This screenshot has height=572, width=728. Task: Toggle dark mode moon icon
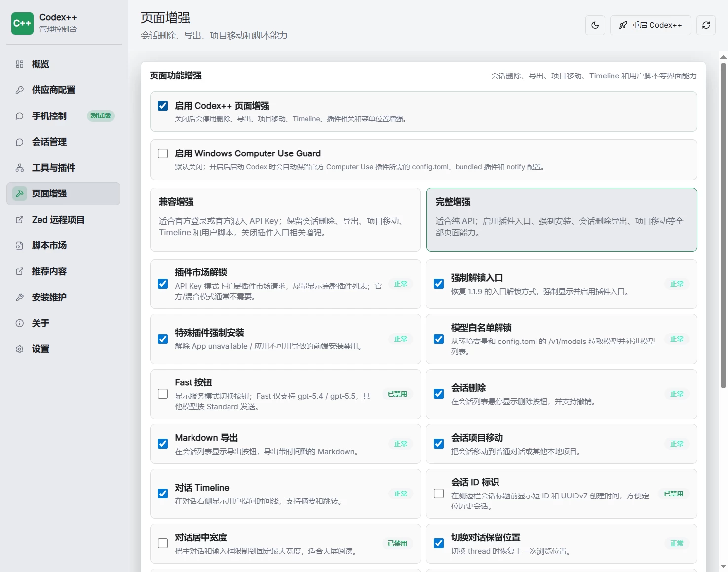point(595,25)
